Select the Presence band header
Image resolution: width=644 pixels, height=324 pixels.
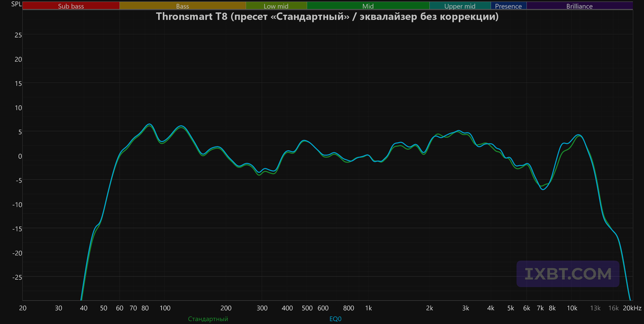pos(509,6)
